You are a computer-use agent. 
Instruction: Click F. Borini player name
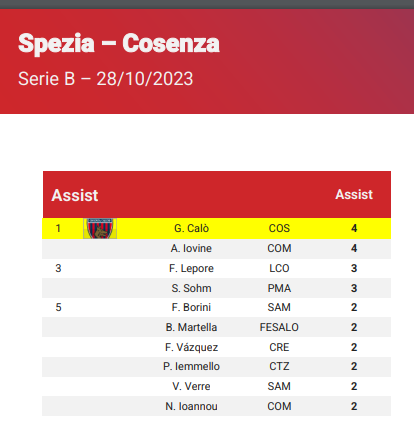click(x=191, y=307)
